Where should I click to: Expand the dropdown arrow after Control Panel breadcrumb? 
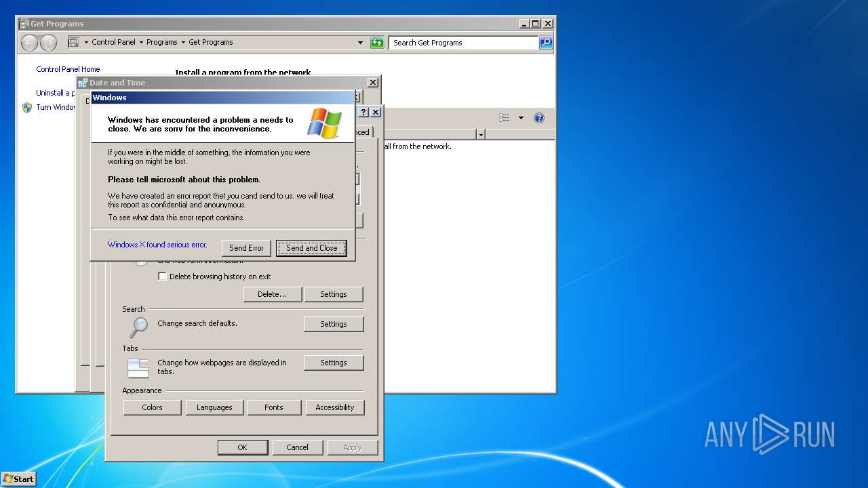141,42
